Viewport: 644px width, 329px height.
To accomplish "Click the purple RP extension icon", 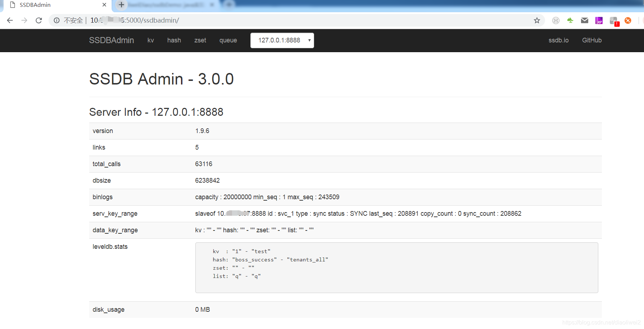I will [x=599, y=20].
